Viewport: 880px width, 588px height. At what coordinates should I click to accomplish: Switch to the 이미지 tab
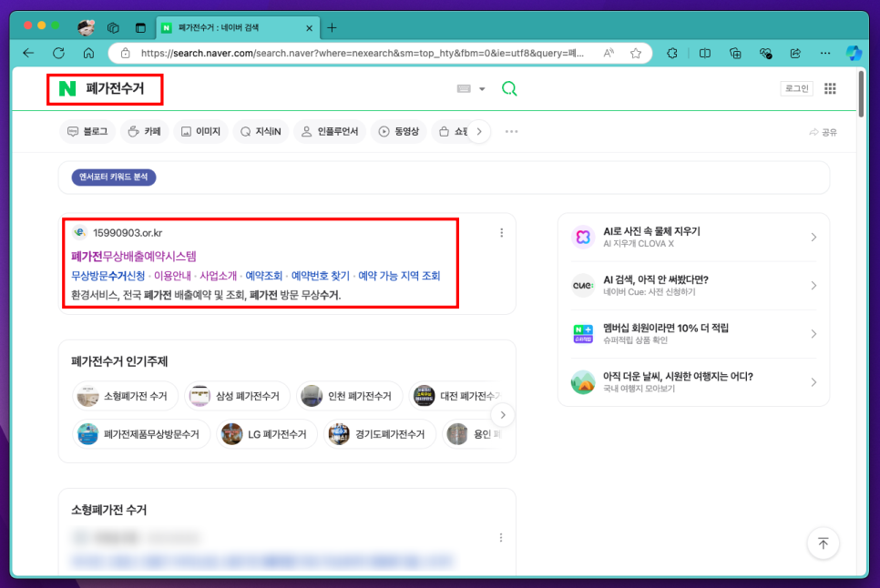pos(201,131)
